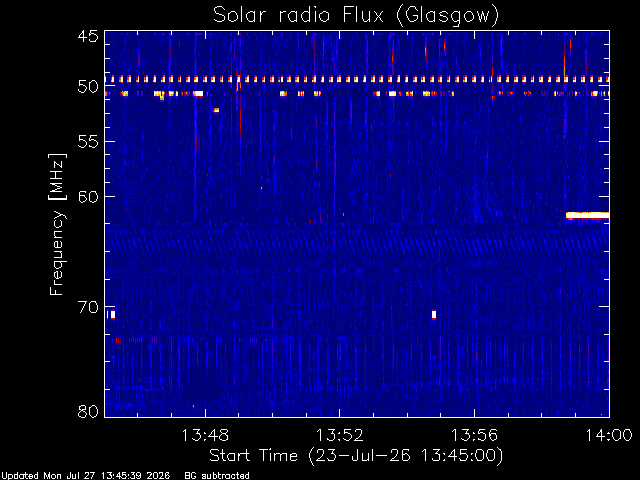Click the white spot at the left edge near 70 MHz
Viewport: 640px width, 480px height.
113,315
